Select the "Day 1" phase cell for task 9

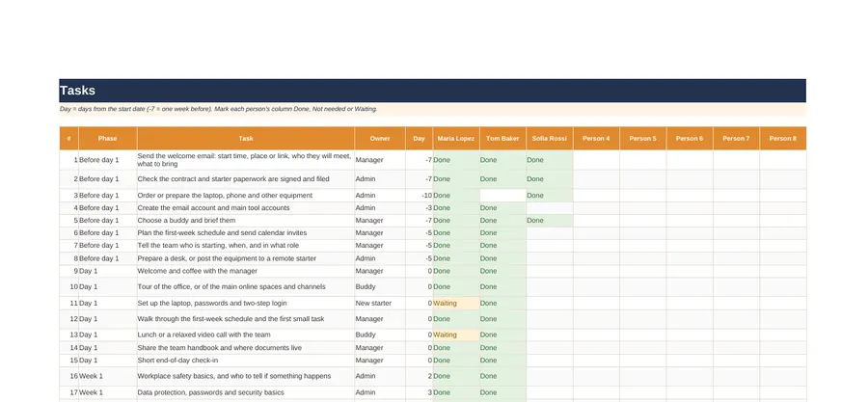pyautogui.click(x=107, y=271)
